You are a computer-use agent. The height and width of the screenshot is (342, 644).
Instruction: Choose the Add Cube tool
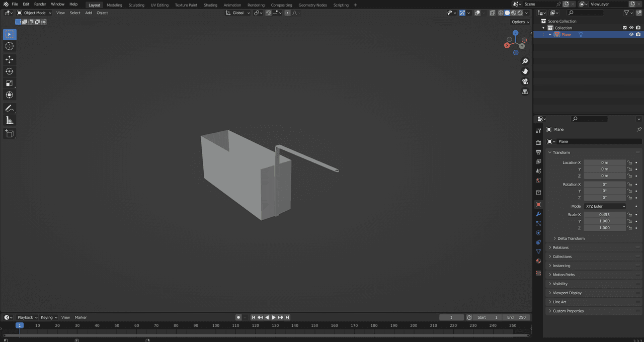(10, 133)
